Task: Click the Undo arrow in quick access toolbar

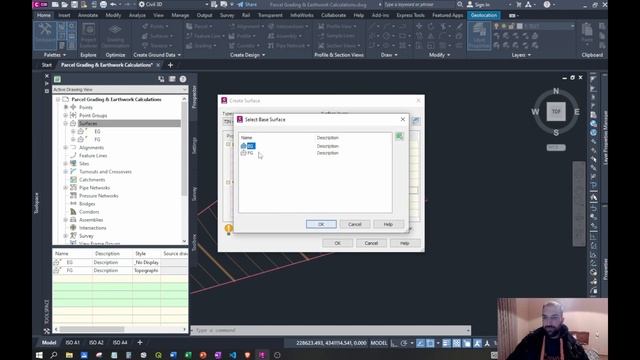Action: coord(113,4)
